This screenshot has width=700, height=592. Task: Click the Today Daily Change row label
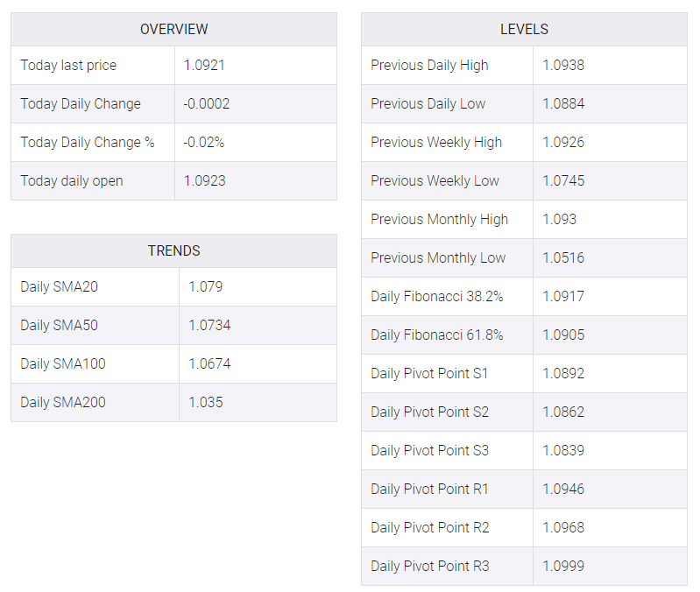[x=81, y=104]
